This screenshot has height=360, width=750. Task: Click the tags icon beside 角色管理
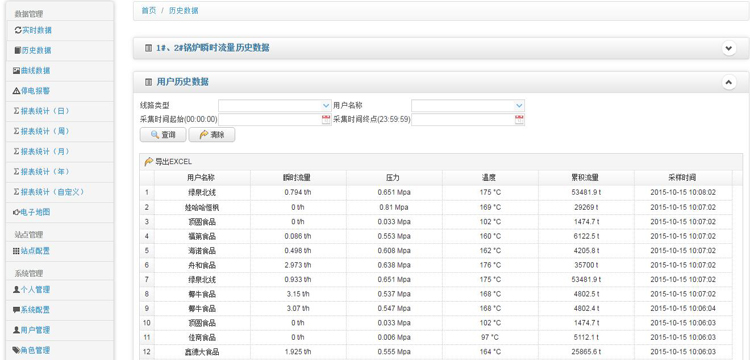[x=16, y=350]
